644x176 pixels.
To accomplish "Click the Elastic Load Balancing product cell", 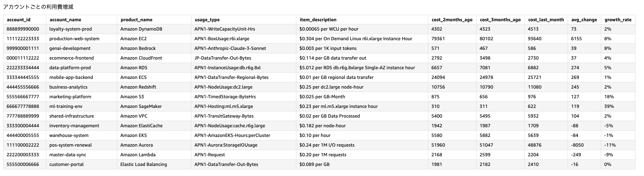I will (144, 164).
